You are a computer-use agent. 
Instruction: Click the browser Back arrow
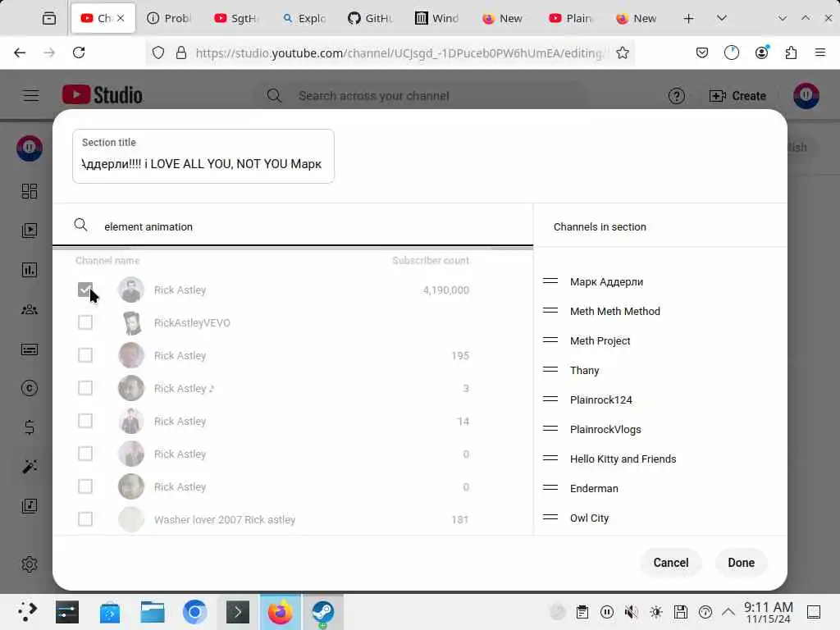20,52
